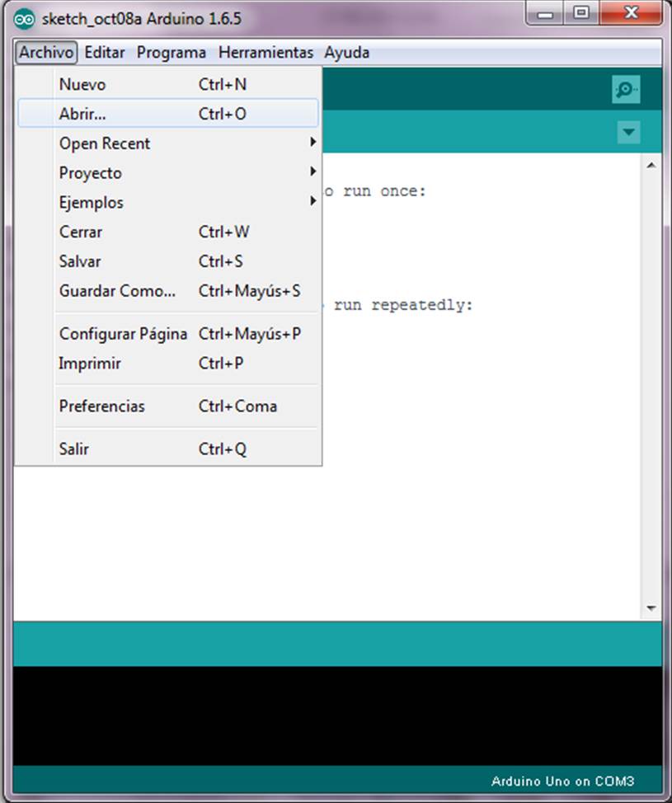Open the Ayuda menu
Viewport: 672px width, 803px height.
(346, 52)
